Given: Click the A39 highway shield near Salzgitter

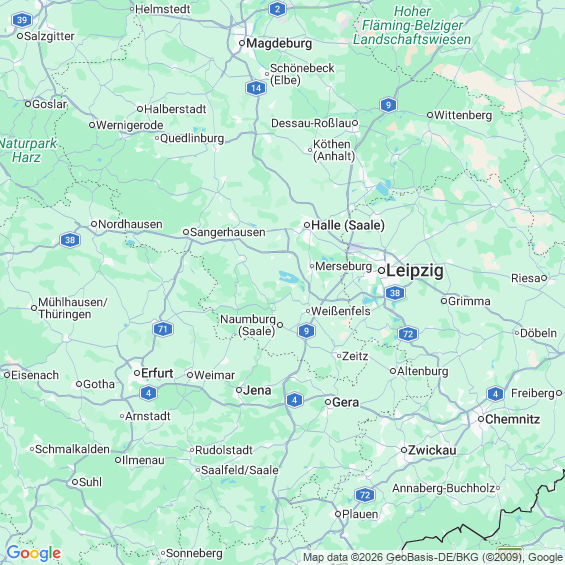Looking at the screenshot, I should (22, 20).
